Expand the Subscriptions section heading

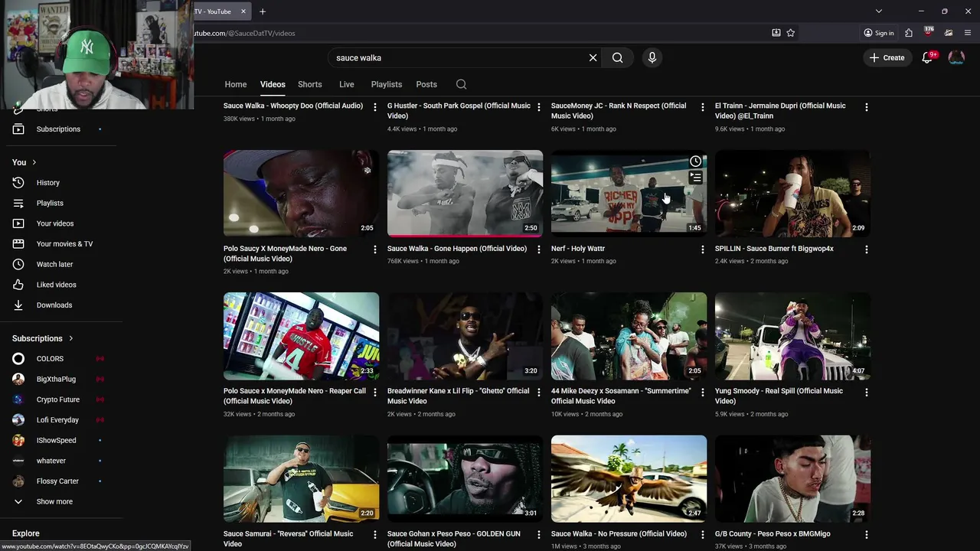[x=43, y=338]
